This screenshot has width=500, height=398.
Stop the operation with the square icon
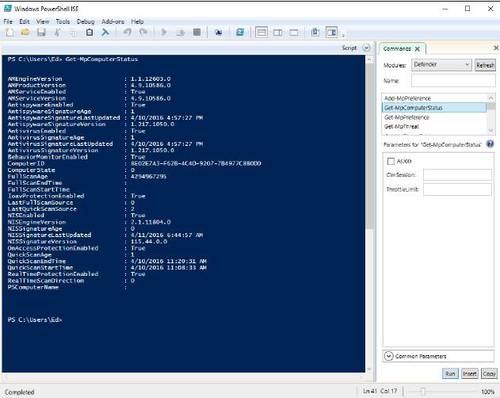197,32
